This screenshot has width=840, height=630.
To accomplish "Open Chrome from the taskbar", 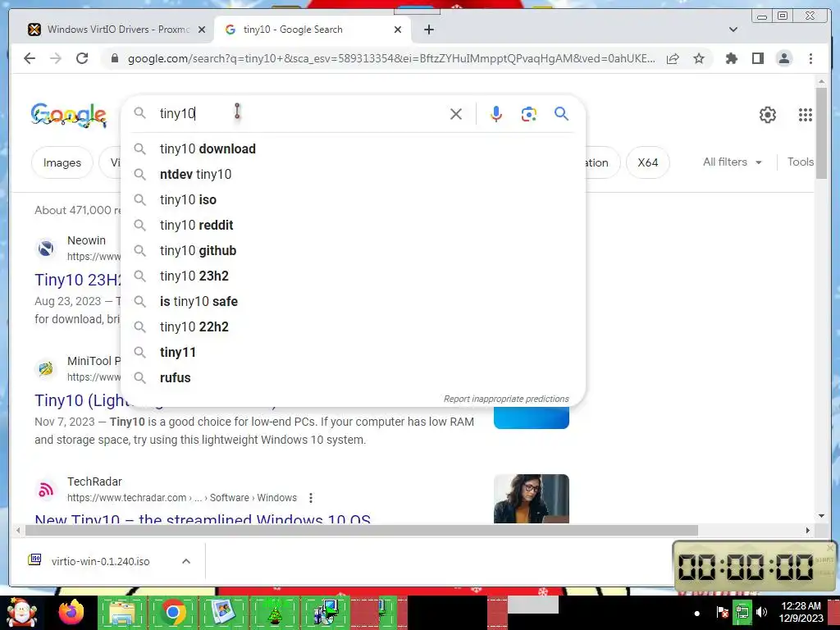I will (172, 612).
